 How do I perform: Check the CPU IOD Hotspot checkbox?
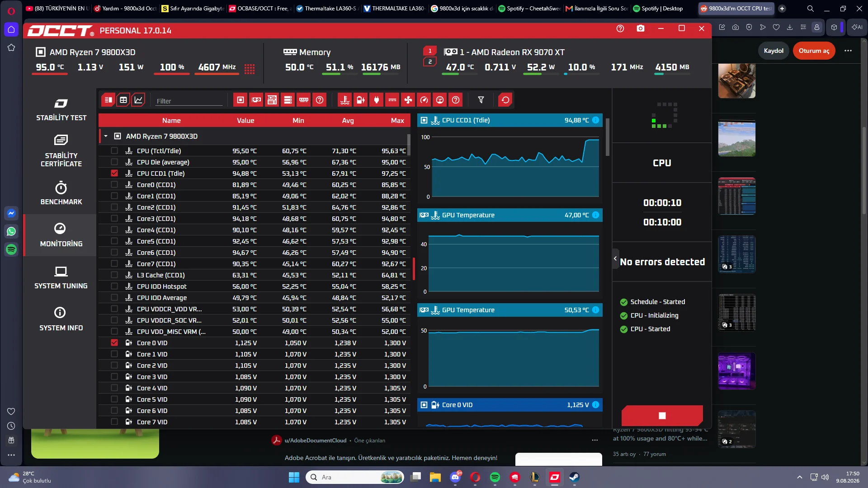point(114,286)
